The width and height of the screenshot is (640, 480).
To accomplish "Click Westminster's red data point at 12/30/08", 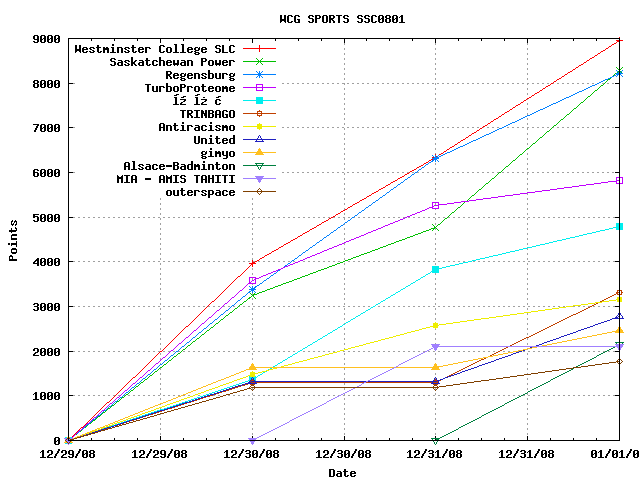I will click(x=252, y=263).
